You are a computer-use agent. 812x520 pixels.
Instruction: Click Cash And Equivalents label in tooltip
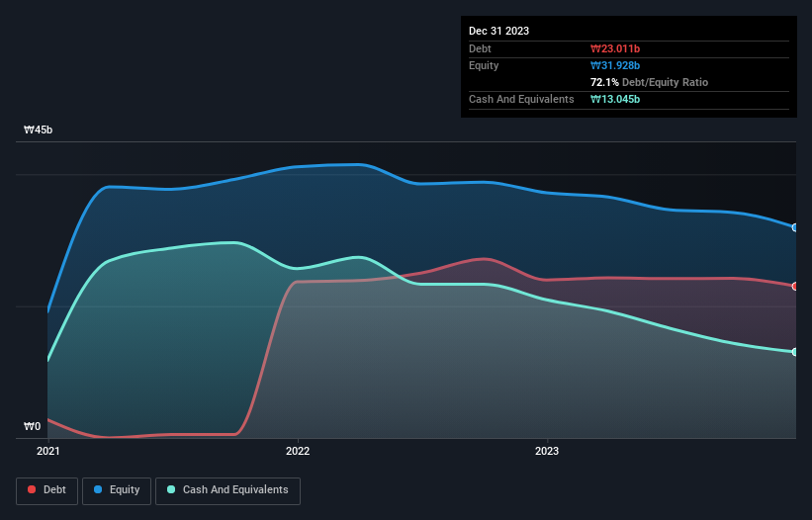(x=521, y=99)
